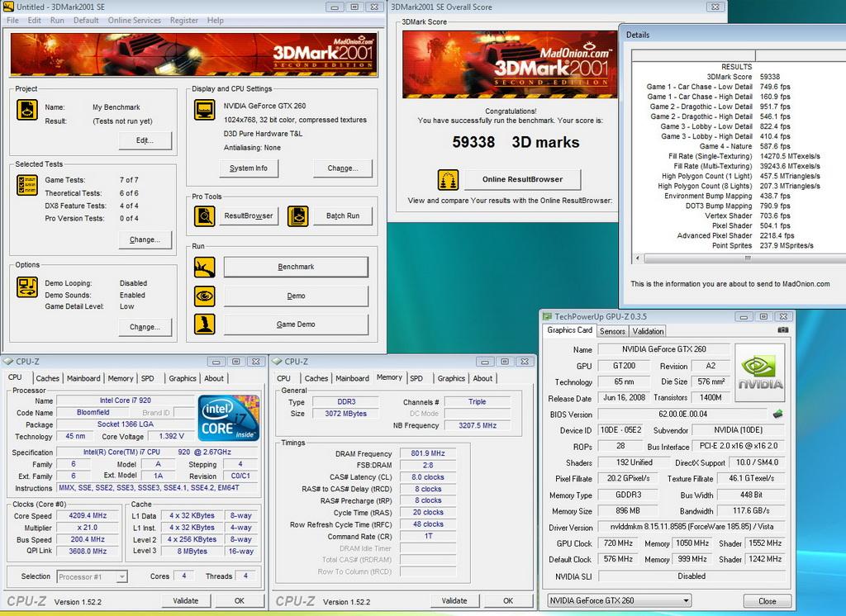Click the Display and CPU Settings monitor icon
The height and width of the screenshot is (616, 846).
[205, 110]
